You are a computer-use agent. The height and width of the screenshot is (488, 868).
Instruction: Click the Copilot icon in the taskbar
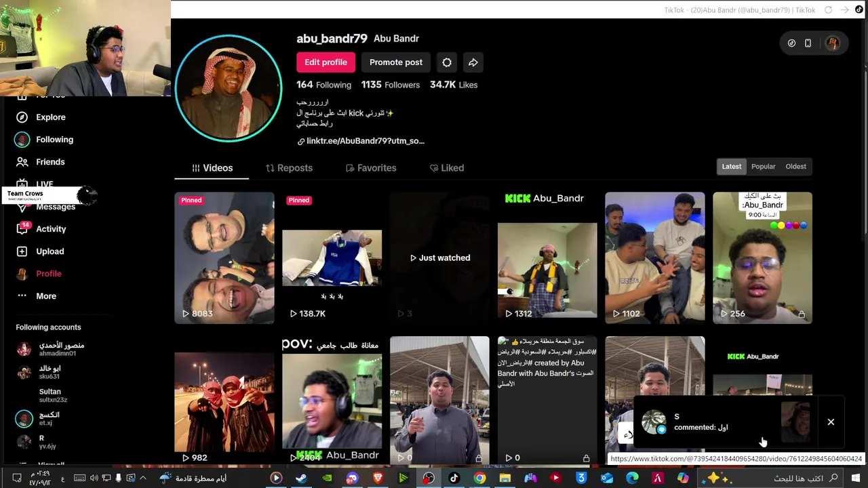click(683, 478)
